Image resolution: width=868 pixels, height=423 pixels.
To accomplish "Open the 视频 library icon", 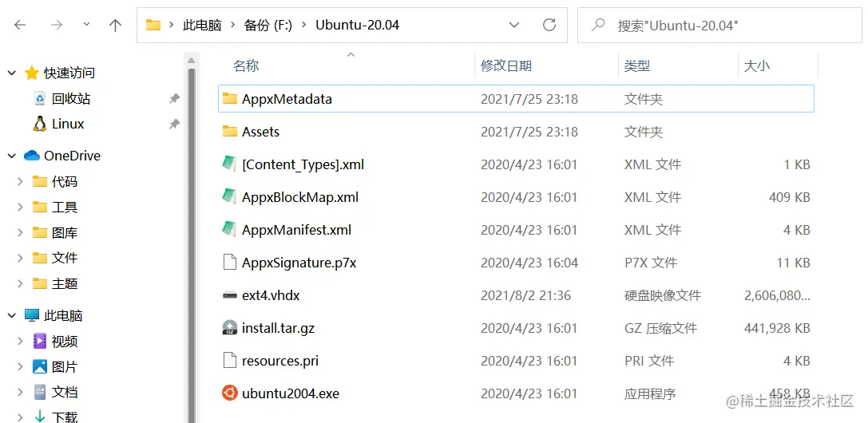I will 39,341.
